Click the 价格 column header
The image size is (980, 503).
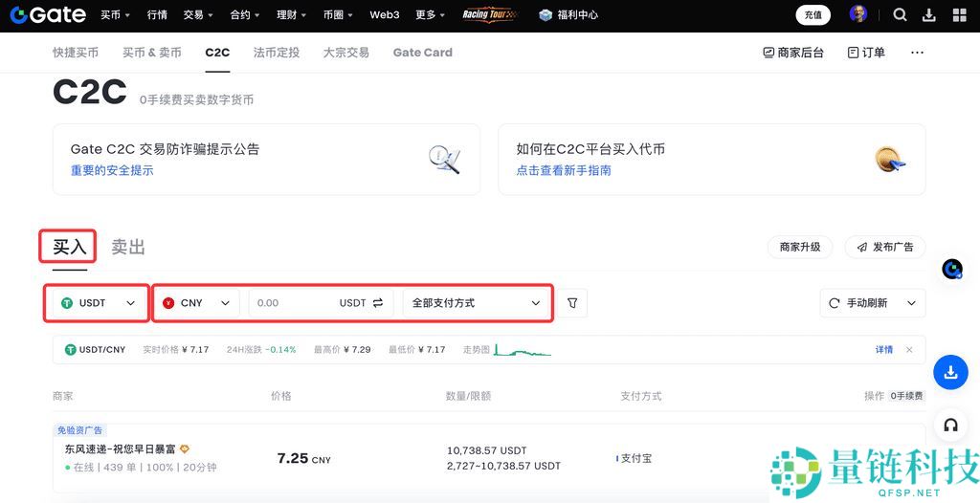tap(281, 396)
